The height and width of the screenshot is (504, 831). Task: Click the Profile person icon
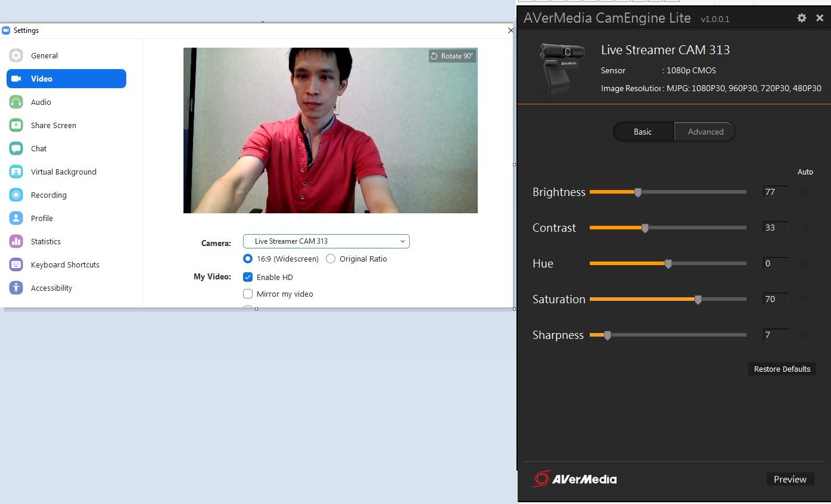[x=16, y=218]
